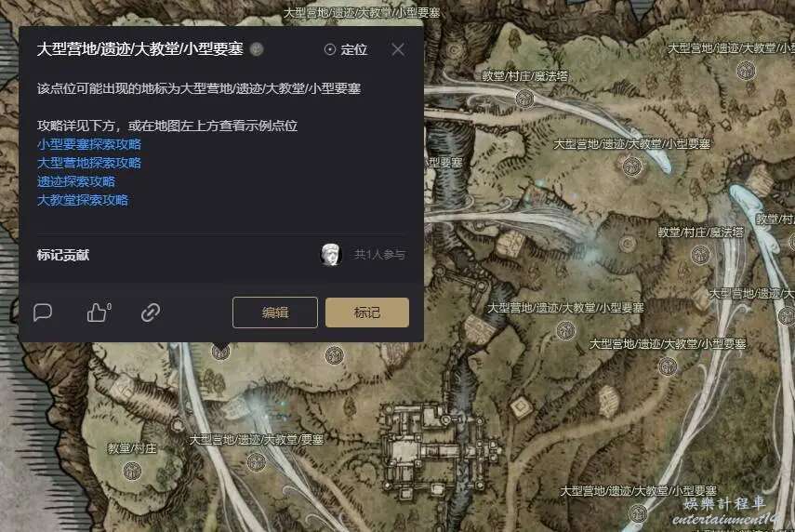Click the comment speech bubble icon

[43, 313]
